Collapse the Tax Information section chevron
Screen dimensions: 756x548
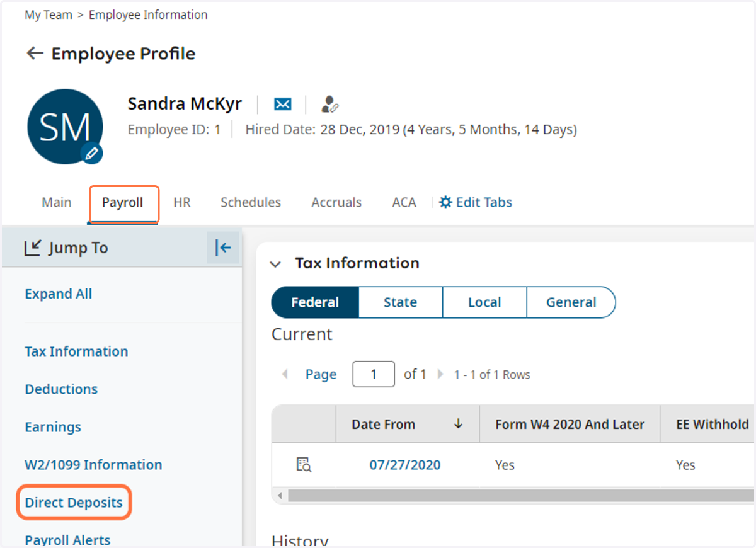click(275, 264)
